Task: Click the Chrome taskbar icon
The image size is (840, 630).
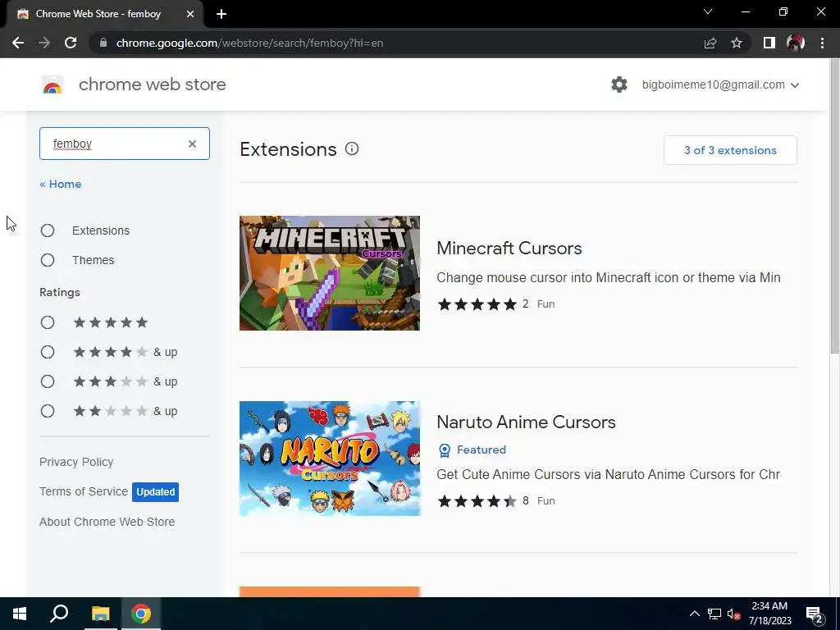Action: 141,614
